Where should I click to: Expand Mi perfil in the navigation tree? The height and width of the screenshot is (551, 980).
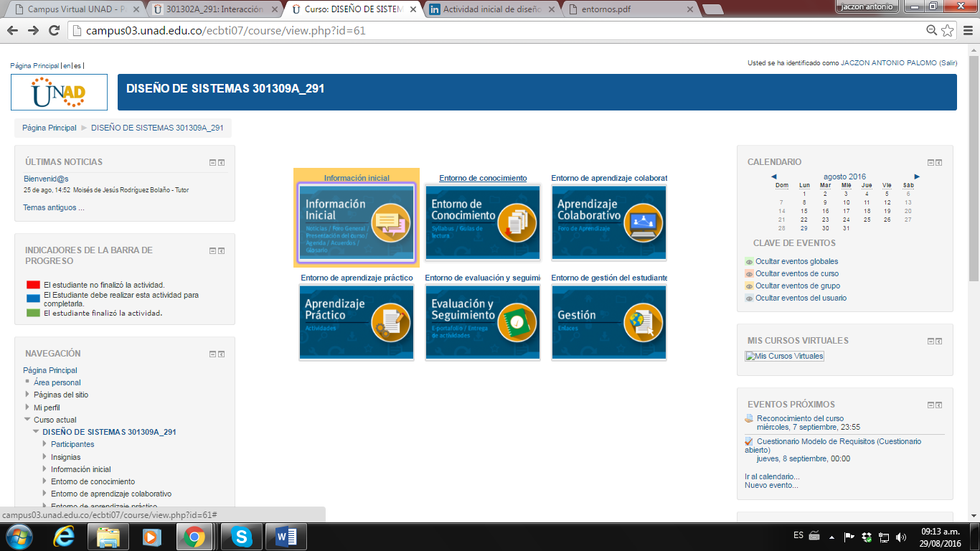point(28,408)
